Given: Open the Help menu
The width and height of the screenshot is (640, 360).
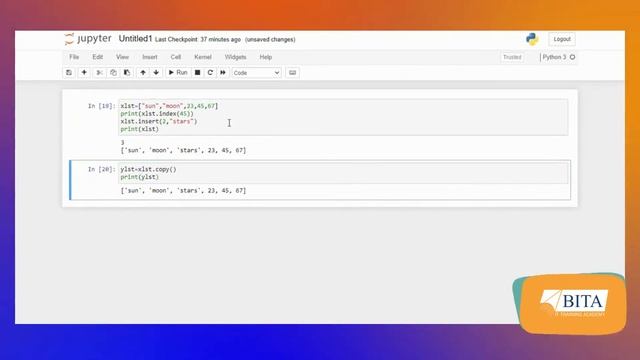Looking at the screenshot, I should [x=266, y=57].
